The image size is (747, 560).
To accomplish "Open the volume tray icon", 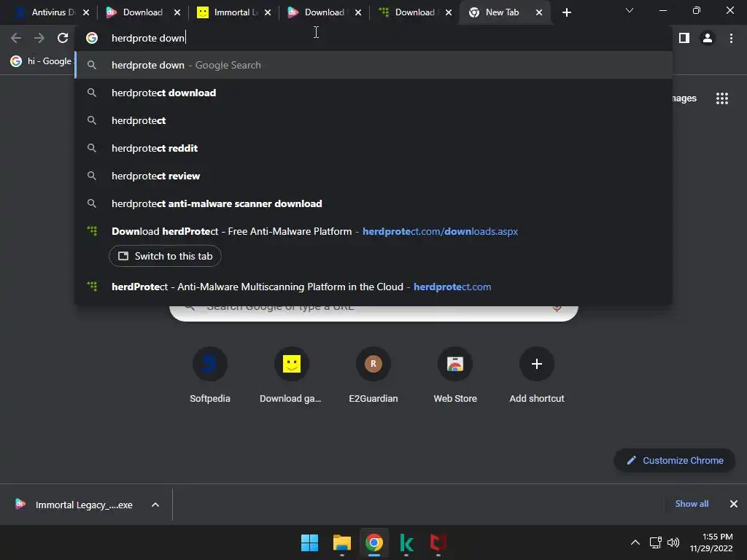I will pyautogui.click(x=673, y=542).
